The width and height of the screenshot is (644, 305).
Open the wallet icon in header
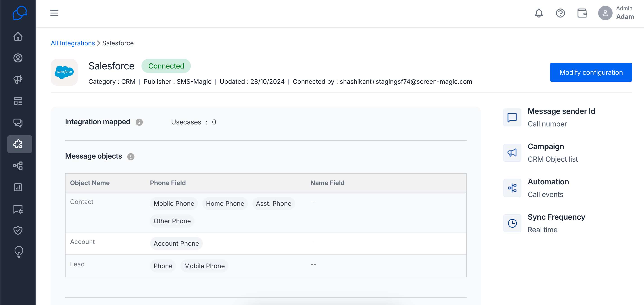click(x=582, y=13)
